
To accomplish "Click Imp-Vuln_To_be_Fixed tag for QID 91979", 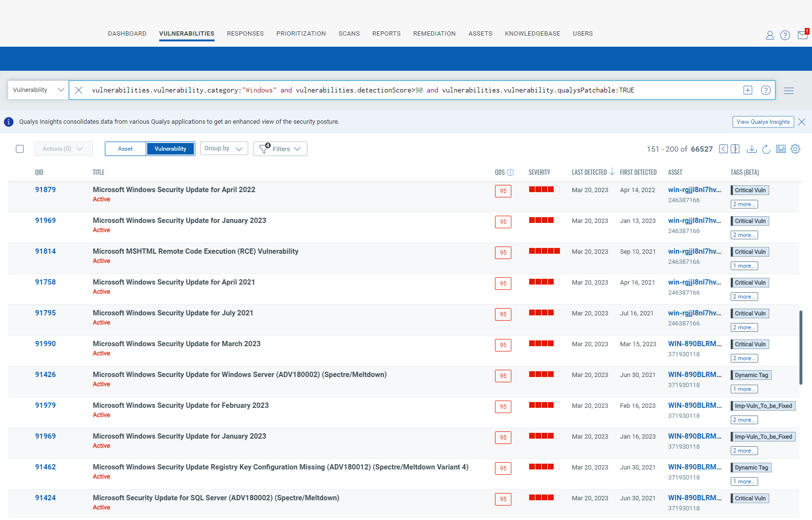I will tap(763, 406).
